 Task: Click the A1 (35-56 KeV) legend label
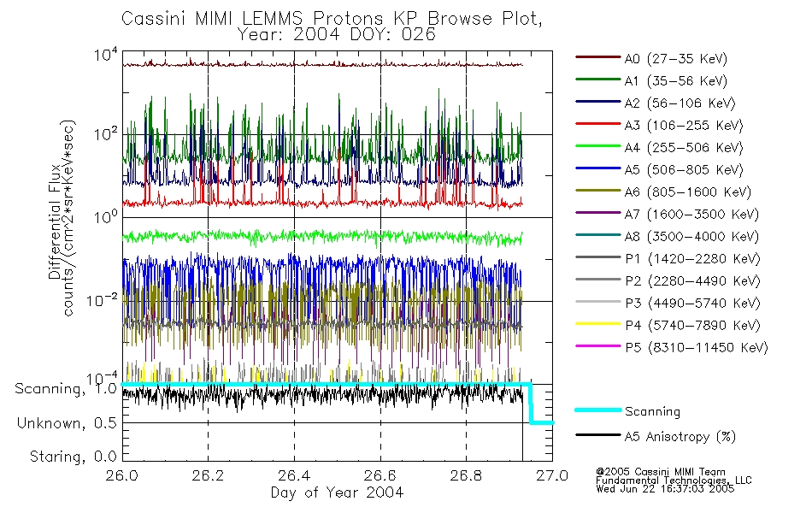(675, 81)
